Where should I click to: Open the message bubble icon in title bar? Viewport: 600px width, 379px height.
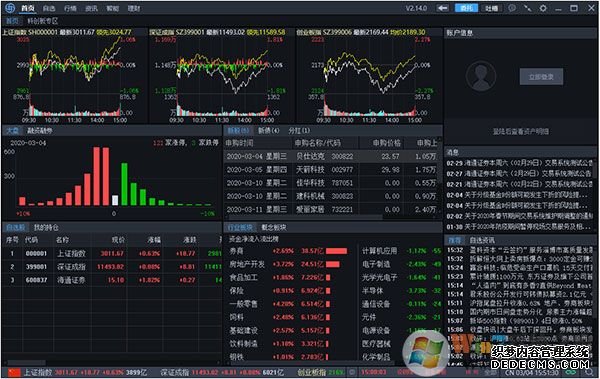point(512,8)
